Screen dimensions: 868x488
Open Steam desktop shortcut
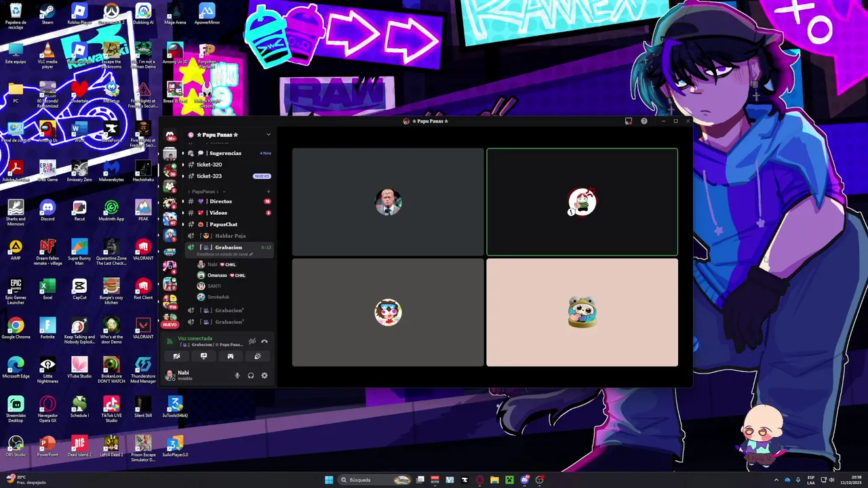pos(47,14)
